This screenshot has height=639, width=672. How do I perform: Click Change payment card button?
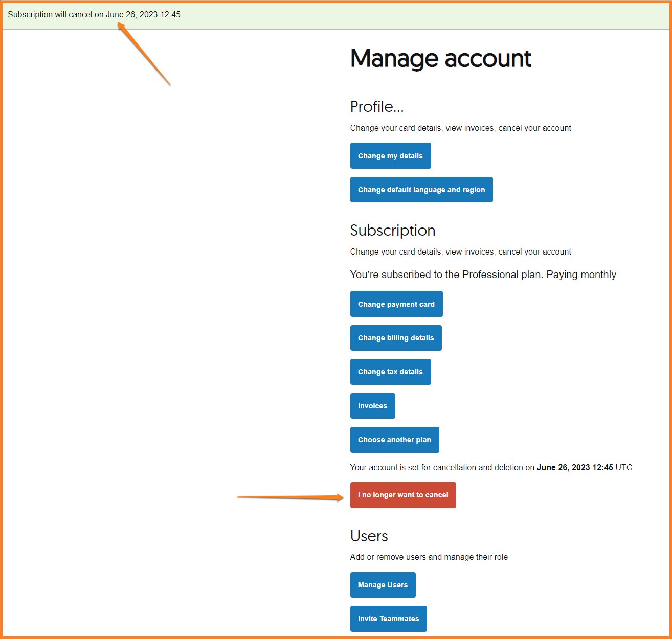tap(396, 304)
